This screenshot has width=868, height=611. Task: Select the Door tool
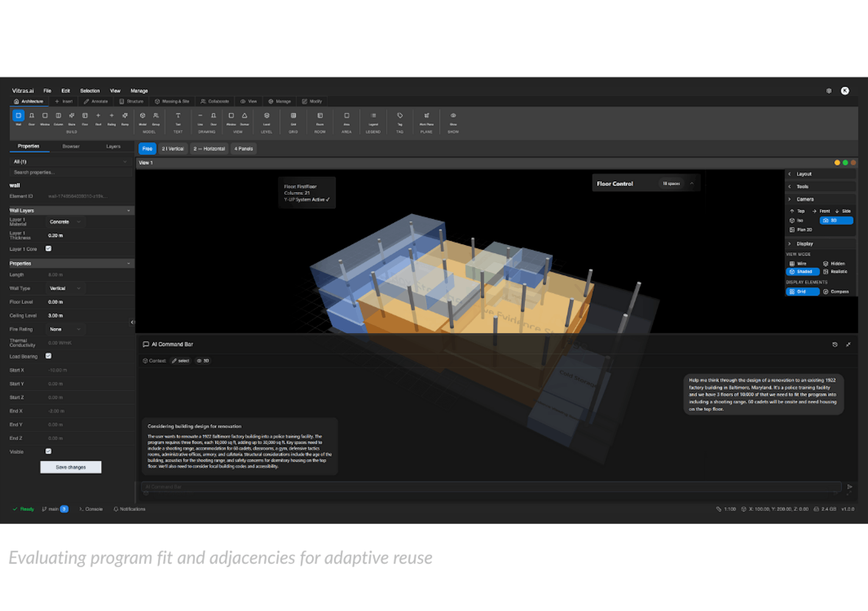31,115
